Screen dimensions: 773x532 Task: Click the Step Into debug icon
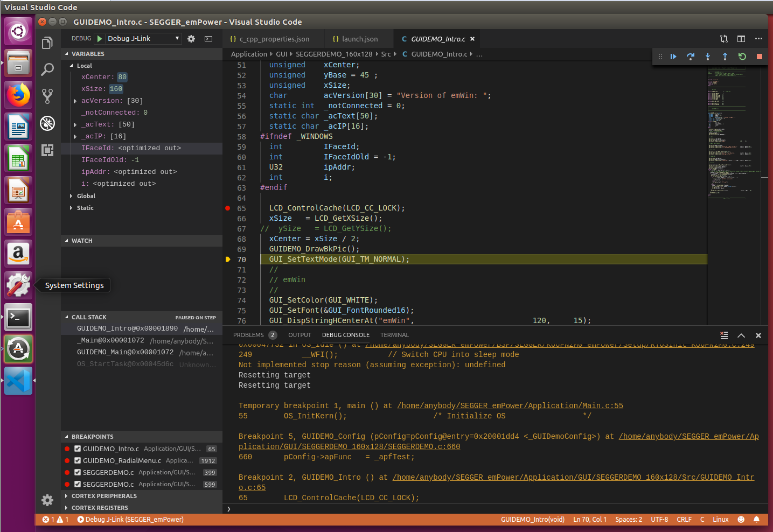coord(708,57)
